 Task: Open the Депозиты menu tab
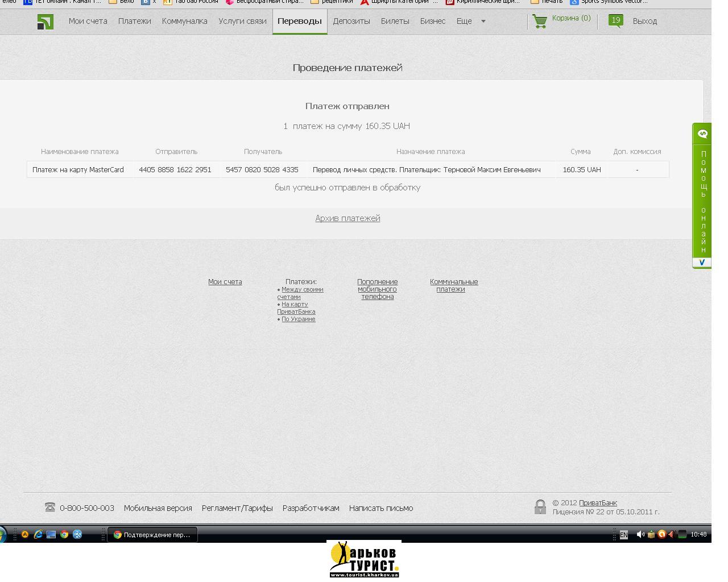point(351,21)
